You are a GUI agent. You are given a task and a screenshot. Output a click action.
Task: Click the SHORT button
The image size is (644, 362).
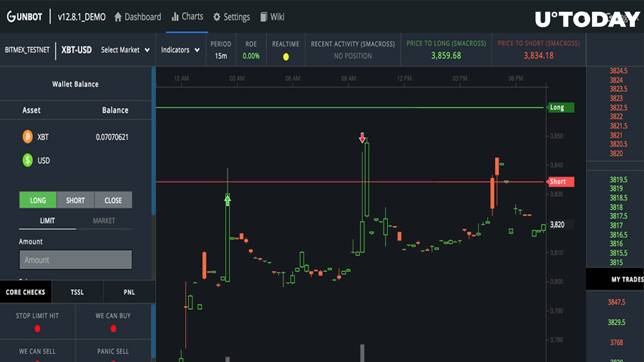click(x=75, y=200)
